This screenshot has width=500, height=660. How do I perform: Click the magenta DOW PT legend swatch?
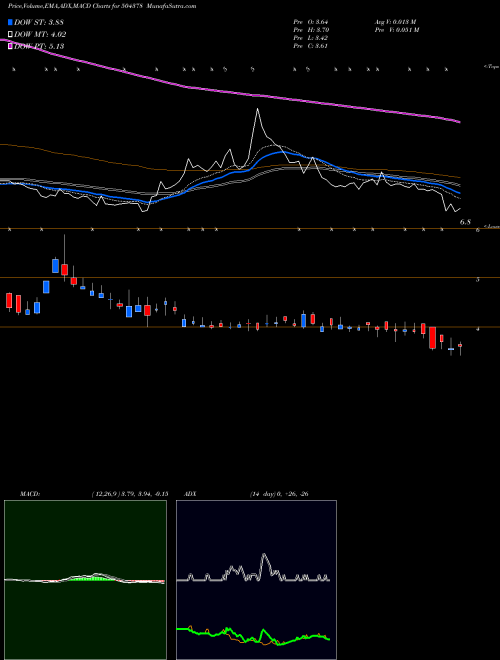[10, 46]
